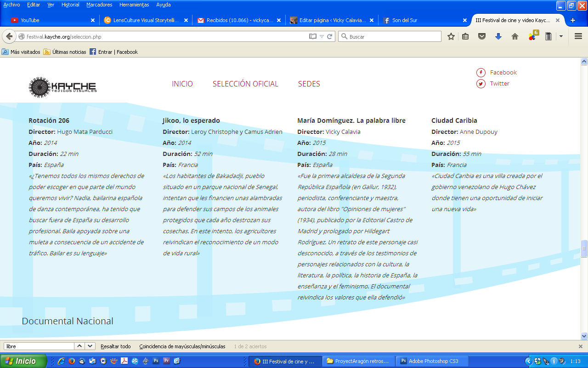
Task: Toggle the reader view icon
Action: pos(313,36)
